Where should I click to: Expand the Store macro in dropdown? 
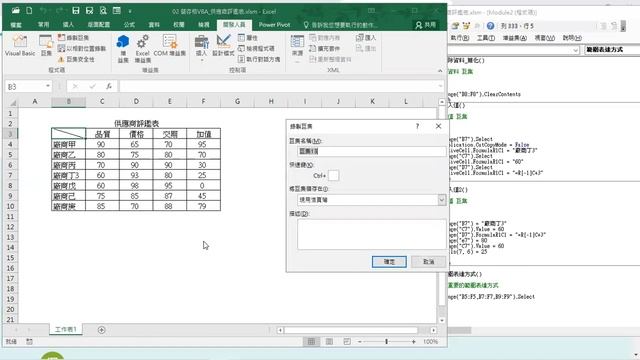click(442, 200)
